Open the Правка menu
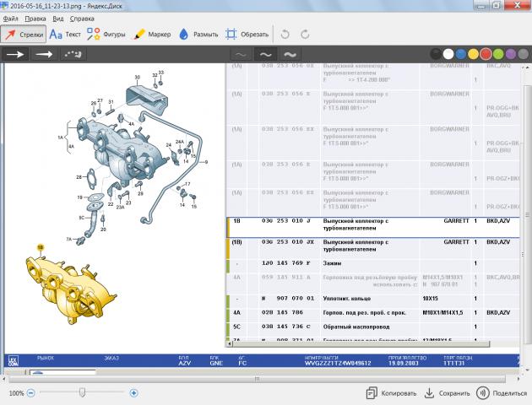The height and width of the screenshot is (405, 532). click(x=35, y=19)
